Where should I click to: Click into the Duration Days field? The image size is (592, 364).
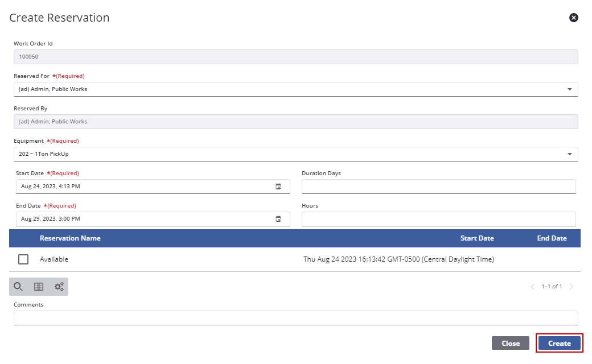439,187
